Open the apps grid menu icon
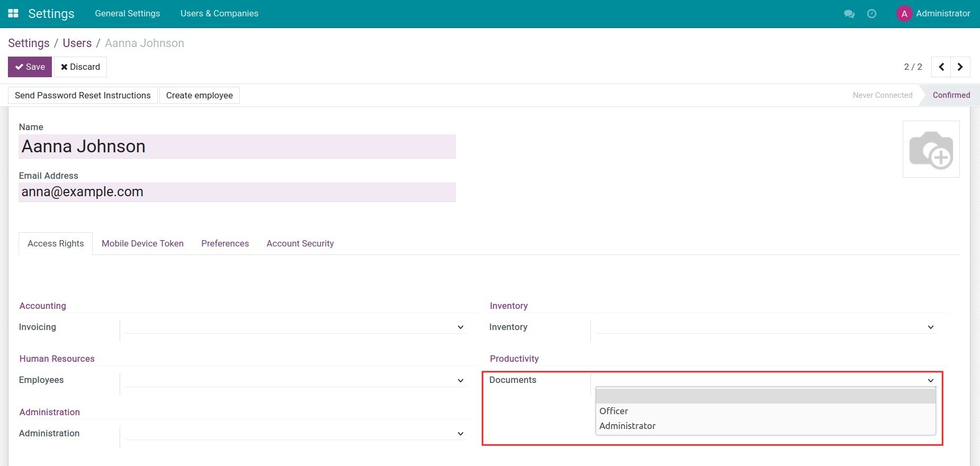This screenshot has width=980, height=466. [x=13, y=13]
